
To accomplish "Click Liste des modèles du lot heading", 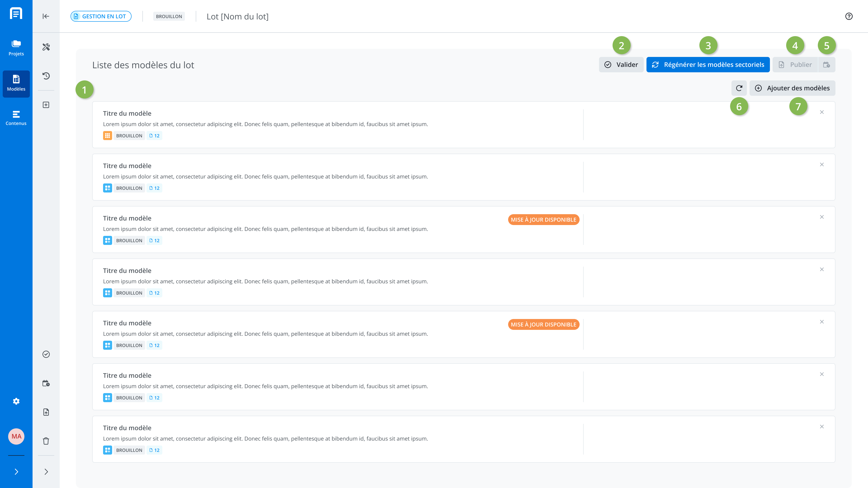I will click(x=143, y=65).
